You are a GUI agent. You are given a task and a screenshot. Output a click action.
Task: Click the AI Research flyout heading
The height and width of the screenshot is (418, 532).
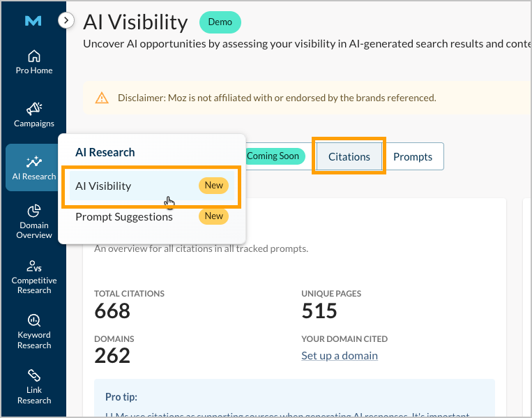(x=105, y=152)
